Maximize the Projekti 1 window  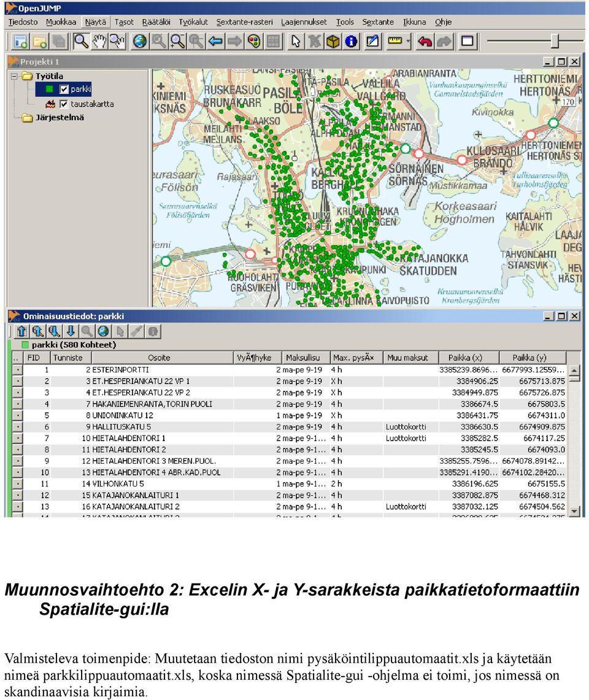(562, 61)
